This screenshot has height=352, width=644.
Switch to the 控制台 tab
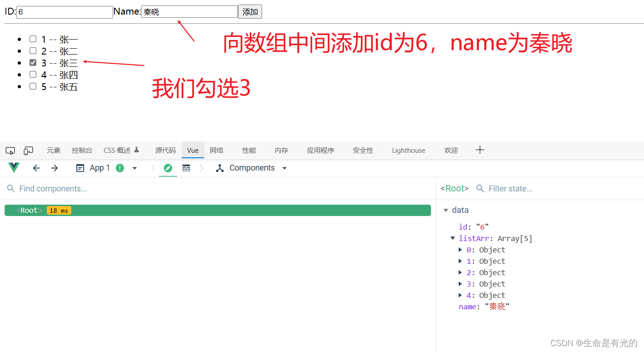click(x=82, y=151)
